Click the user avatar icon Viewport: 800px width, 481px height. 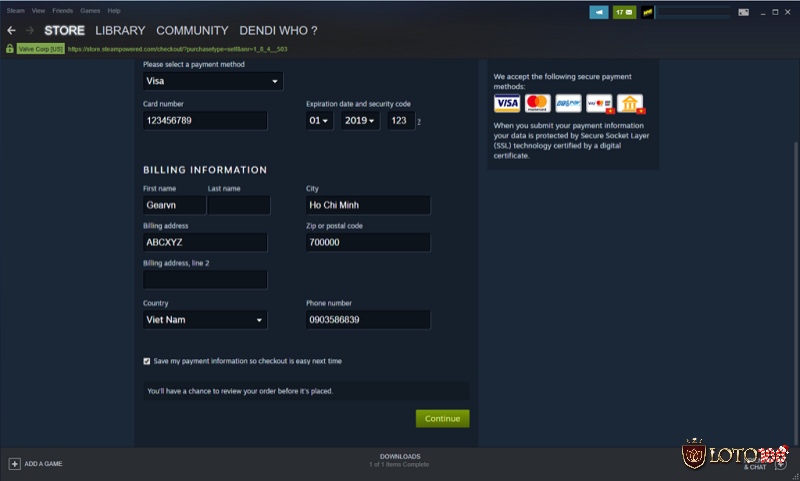(647, 12)
